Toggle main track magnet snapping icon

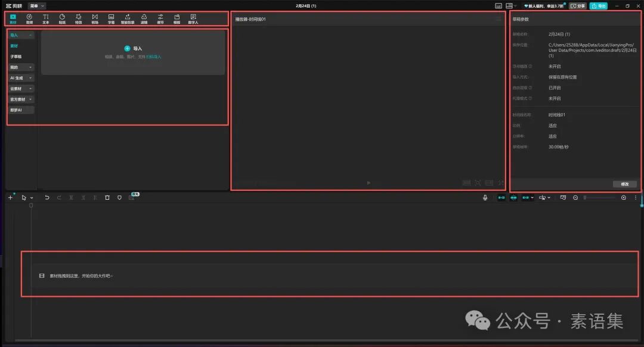(x=501, y=197)
